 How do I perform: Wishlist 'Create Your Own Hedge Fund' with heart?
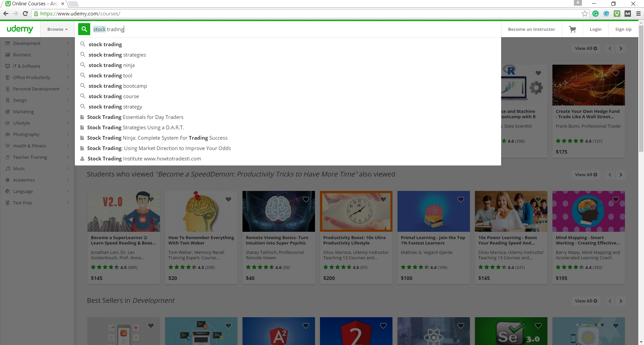tap(616, 73)
